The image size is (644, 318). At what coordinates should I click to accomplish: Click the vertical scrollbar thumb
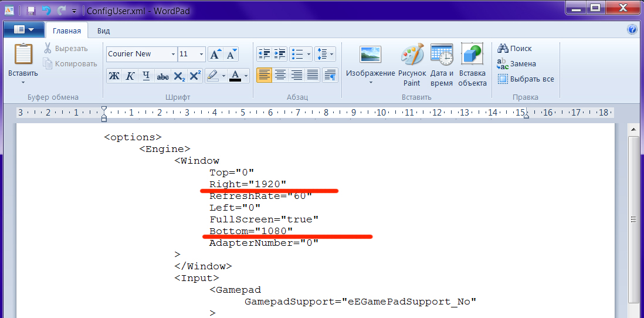pos(635,220)
